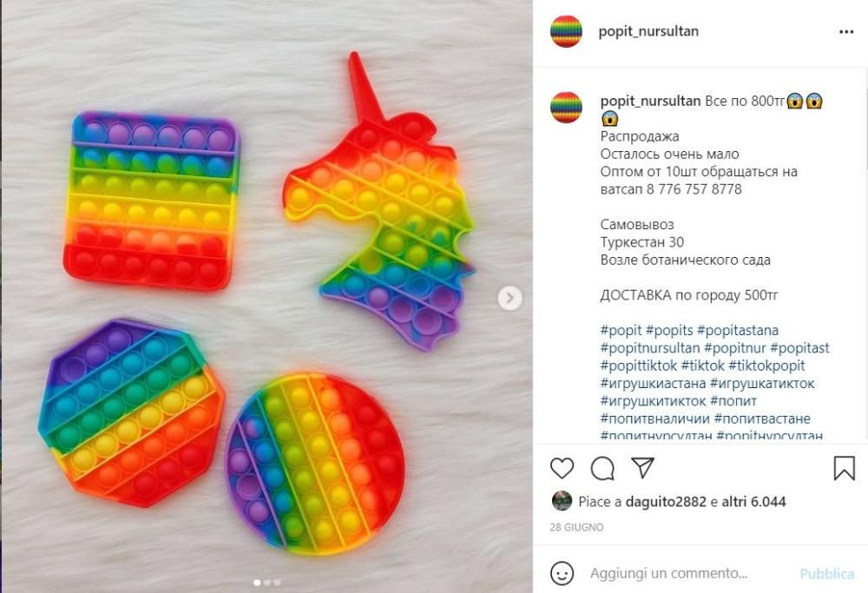Share the post with the paper plane icon
This screenshot has width=868, height=593.
coord(642,469)
